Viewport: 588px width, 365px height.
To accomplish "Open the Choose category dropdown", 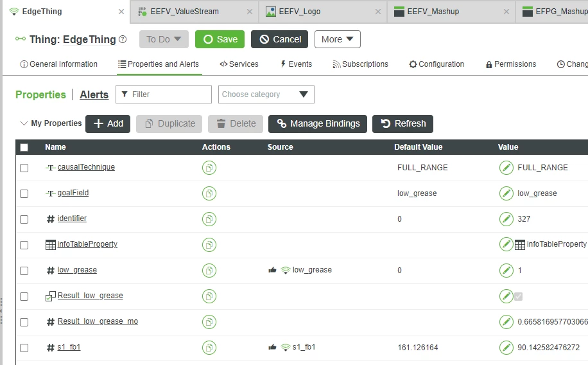I will (266, 94).
